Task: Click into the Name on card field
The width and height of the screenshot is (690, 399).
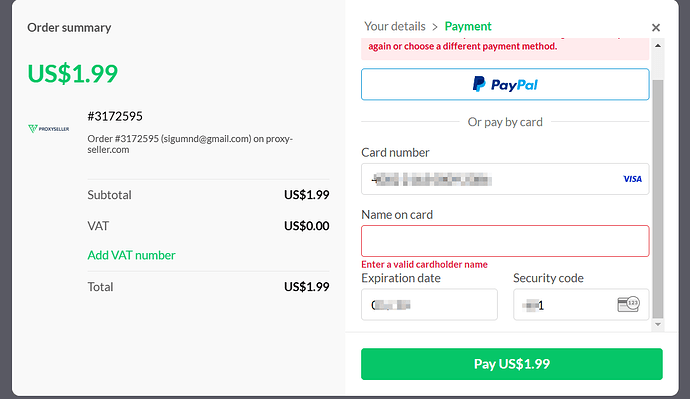Action: coord(505,241)
